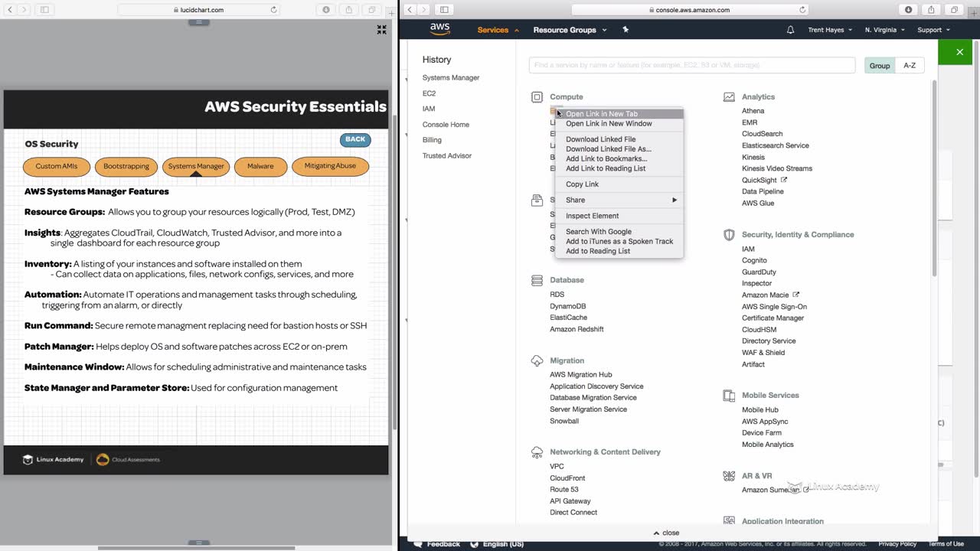980x551 pixels.
Task: Select Download Linked File As… from context menu
Action: click(619, 149)
